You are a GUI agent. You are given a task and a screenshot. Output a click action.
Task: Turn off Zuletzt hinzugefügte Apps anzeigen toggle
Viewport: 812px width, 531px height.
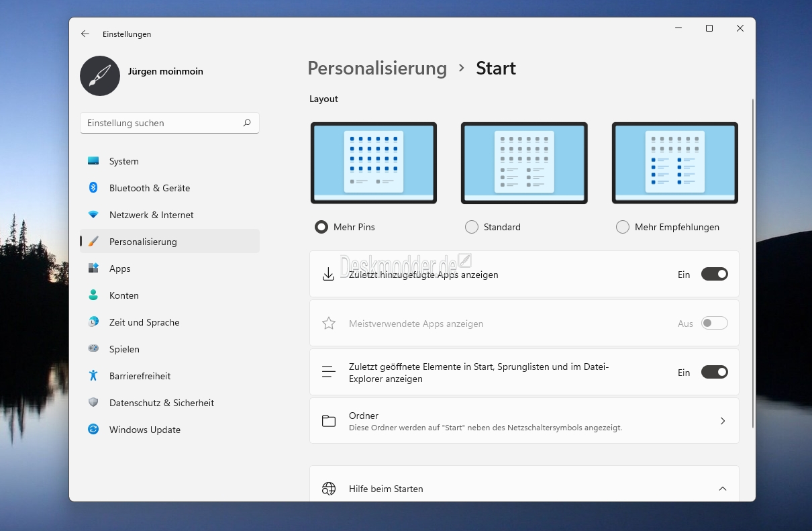[715, 274]
